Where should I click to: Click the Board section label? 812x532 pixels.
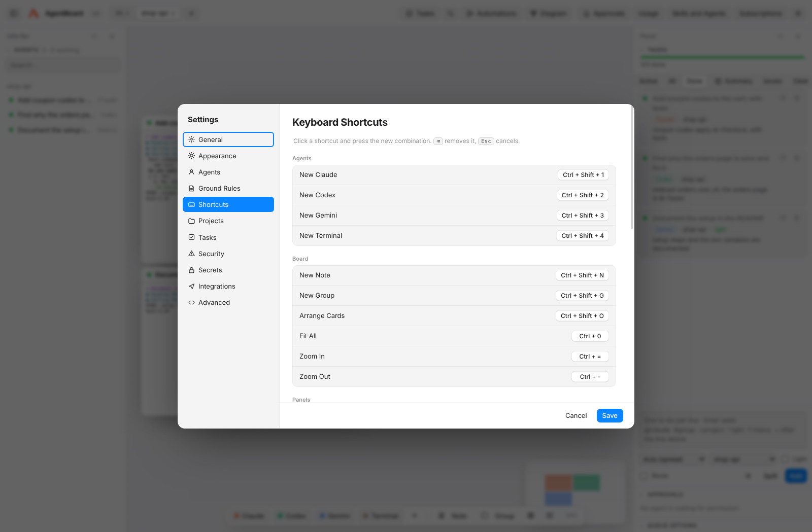coord(300,259)
